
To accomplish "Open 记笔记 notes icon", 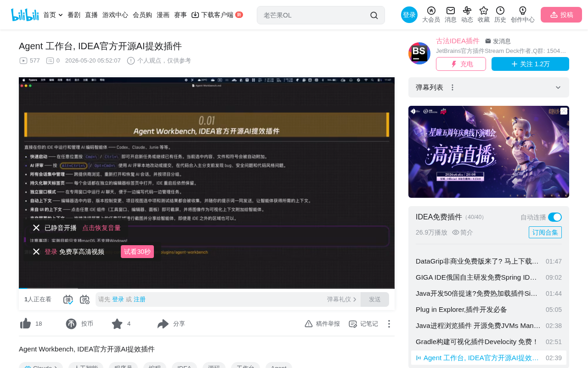I will point(353,324).
